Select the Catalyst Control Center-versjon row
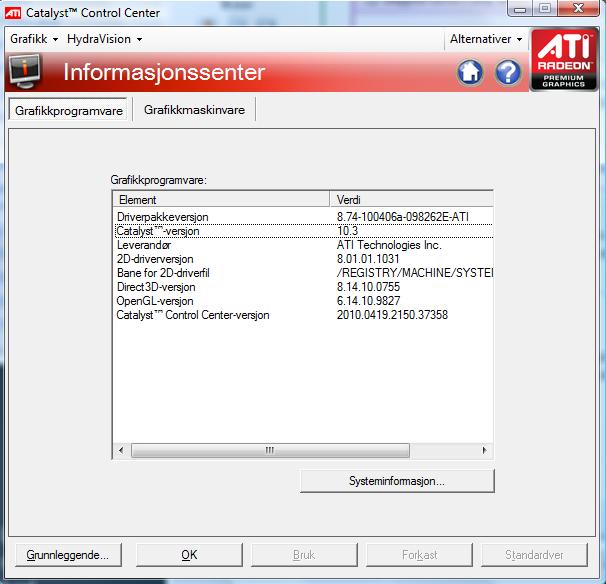606x584 pixels. point(303,315)
